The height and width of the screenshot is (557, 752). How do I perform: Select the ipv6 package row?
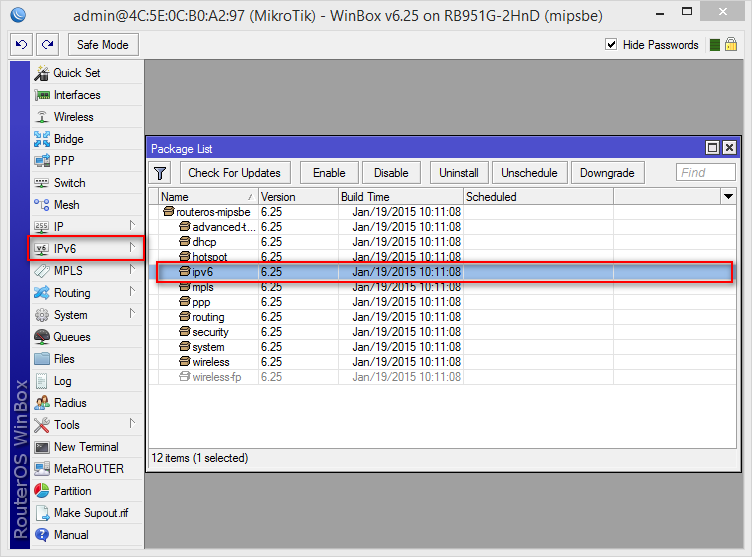click(442, 272)
